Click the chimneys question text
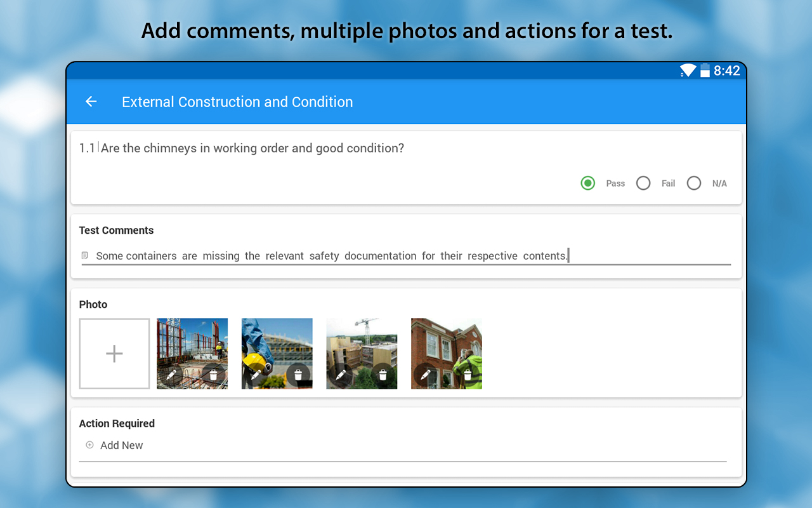 click(252, 148)
